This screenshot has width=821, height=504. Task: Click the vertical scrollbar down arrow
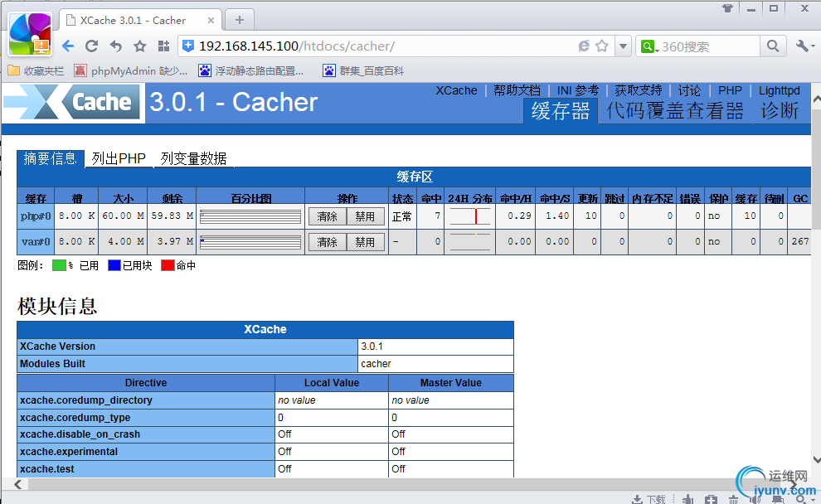coord(816,459)
